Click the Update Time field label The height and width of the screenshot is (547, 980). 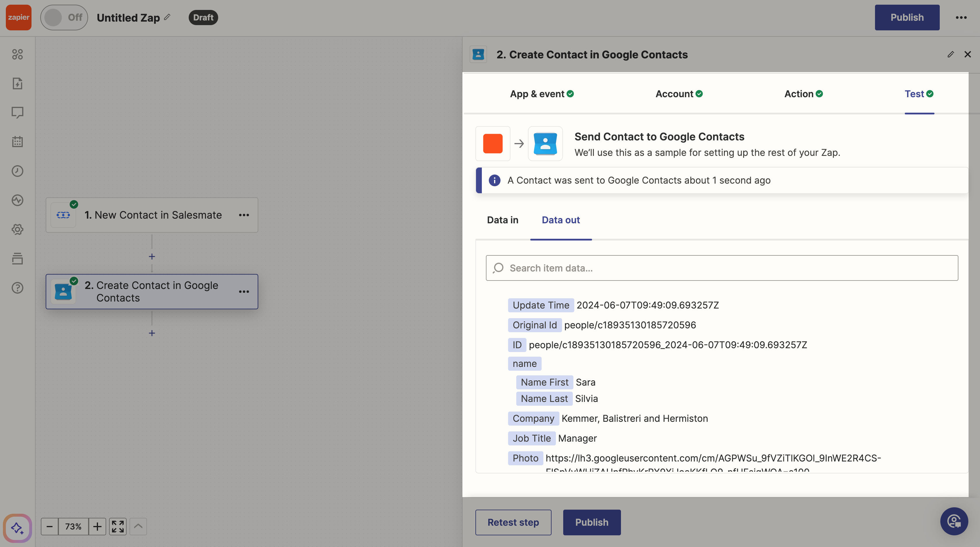[540, 305]
